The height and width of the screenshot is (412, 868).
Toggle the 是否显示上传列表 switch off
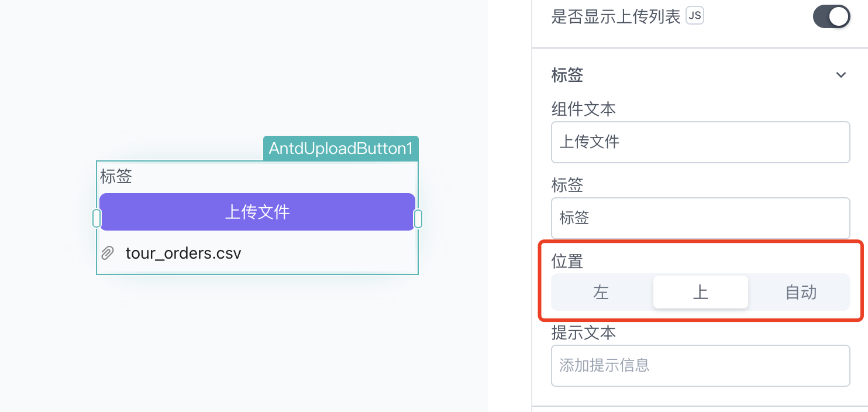click(x=831, y=16)
